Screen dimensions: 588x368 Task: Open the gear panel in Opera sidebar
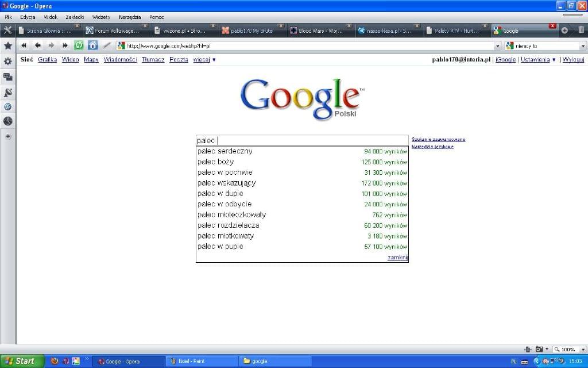(8, 61)
